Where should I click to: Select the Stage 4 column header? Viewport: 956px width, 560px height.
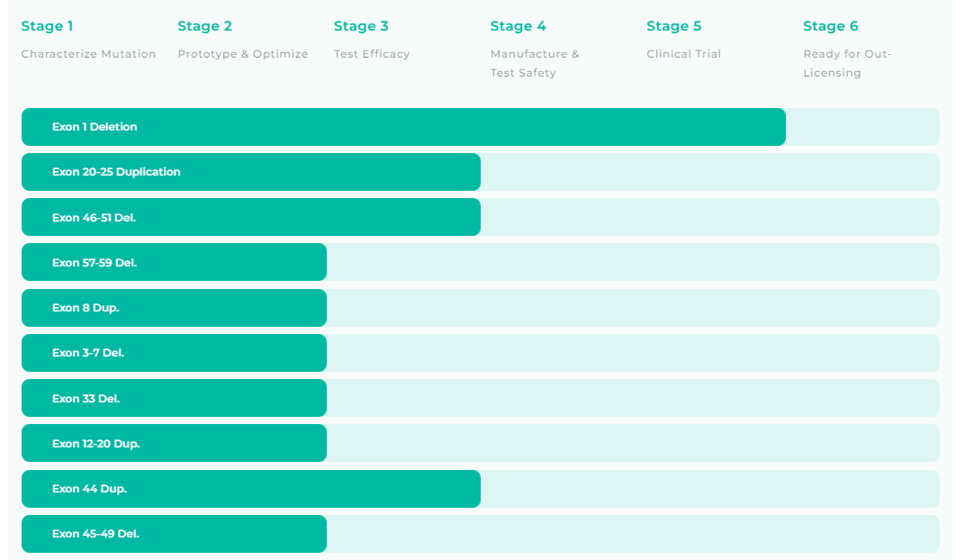coord(518,26)
